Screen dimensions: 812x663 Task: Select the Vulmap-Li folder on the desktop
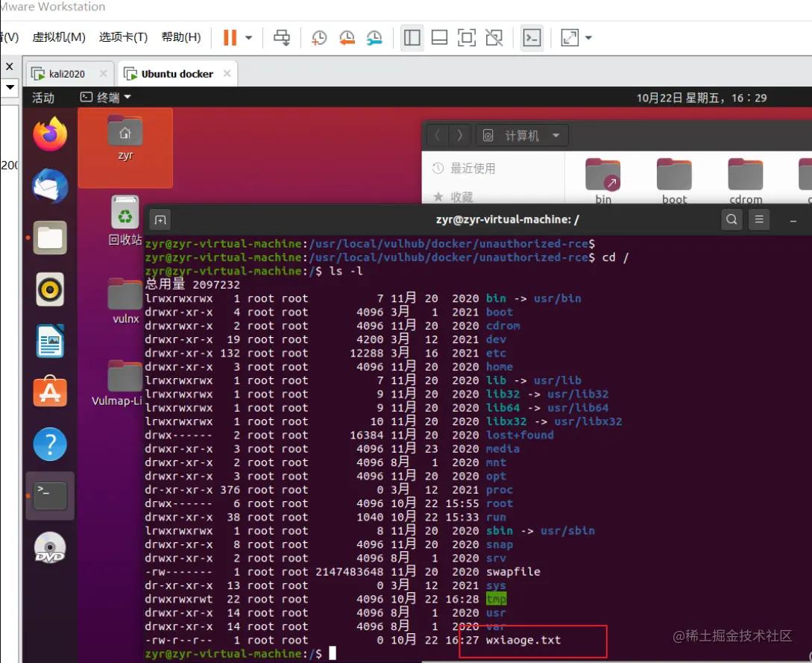(118, 383)
